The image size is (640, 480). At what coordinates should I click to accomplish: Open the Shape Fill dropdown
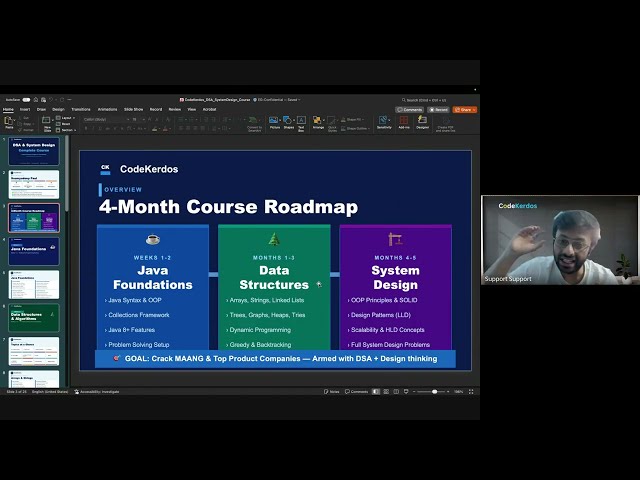[x=353, y=120]
